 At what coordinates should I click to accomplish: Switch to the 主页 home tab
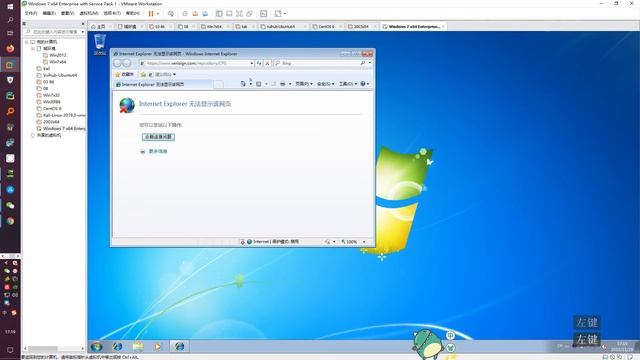tap(98, 27)
